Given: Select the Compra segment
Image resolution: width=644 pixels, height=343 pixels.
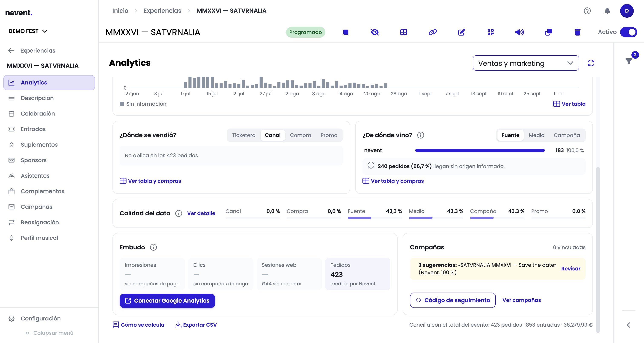Looking at the screenshot, I should 300,135.
